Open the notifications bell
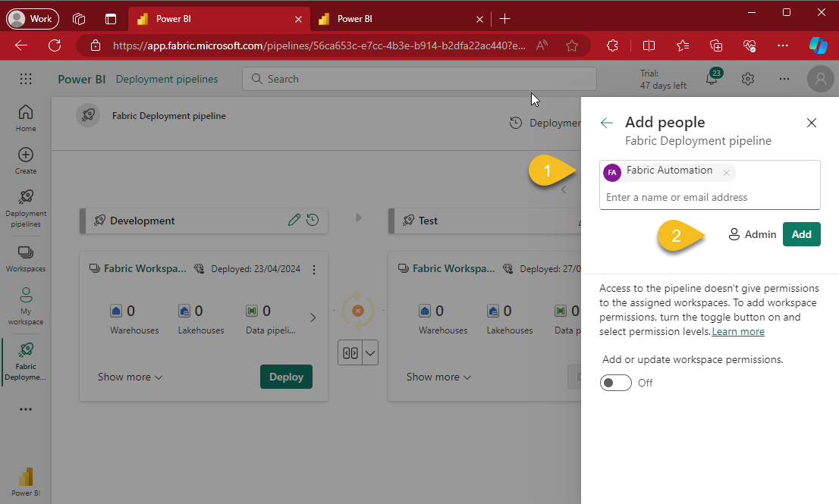839x504 pixels. 712,78
